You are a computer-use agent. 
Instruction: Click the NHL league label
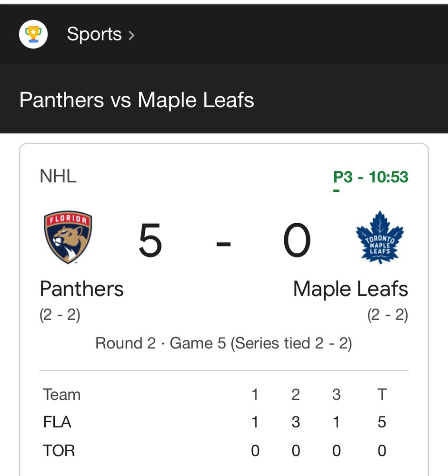point(58,176)
